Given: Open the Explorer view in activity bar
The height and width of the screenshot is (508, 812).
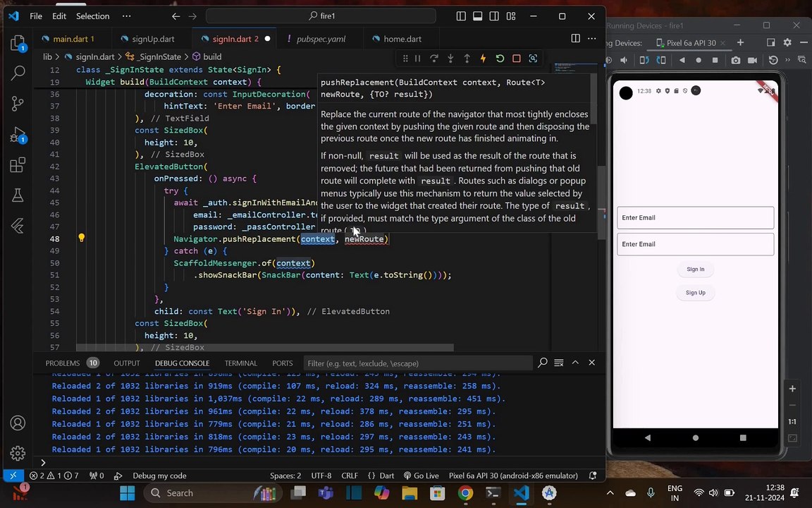Looking at the screenshot, I should [x=18, y=42].
